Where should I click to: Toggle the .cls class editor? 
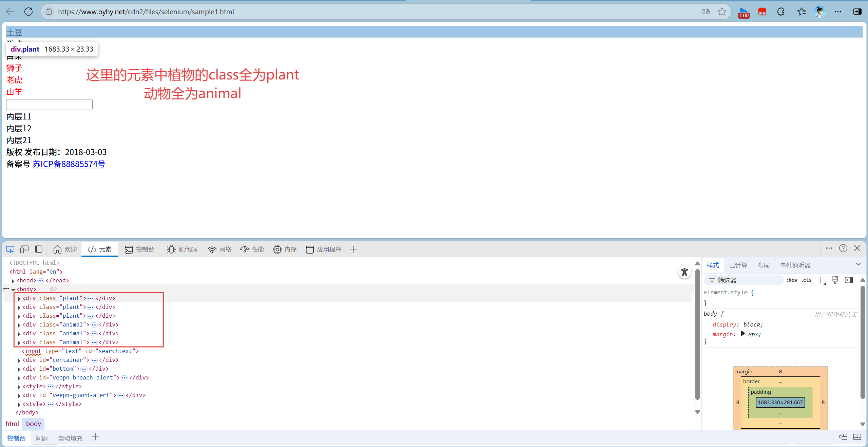pos(807,280)
